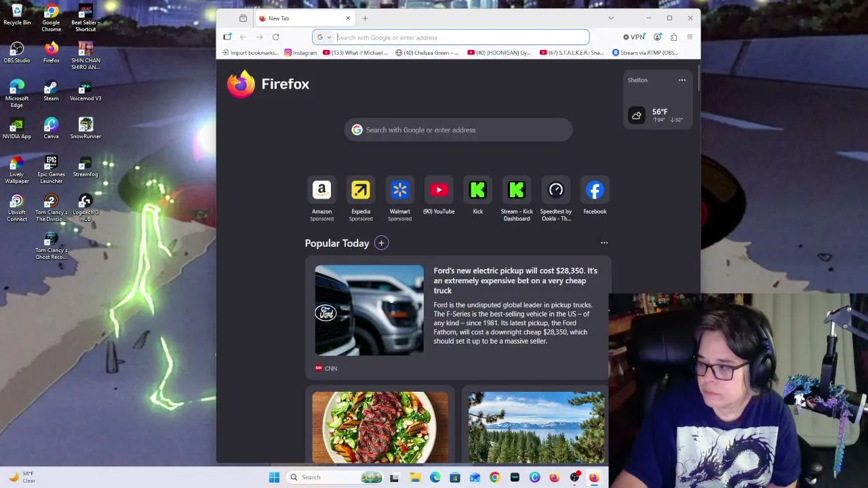Open Epic Games Launcher desktop shortcut
The image size is (868, 488).
click(51, 169)
